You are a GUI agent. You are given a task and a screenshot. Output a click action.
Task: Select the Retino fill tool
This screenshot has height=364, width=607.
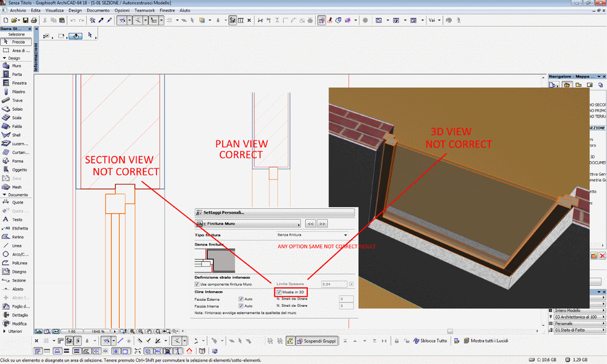pyautogui.click(x=16, y=237)
